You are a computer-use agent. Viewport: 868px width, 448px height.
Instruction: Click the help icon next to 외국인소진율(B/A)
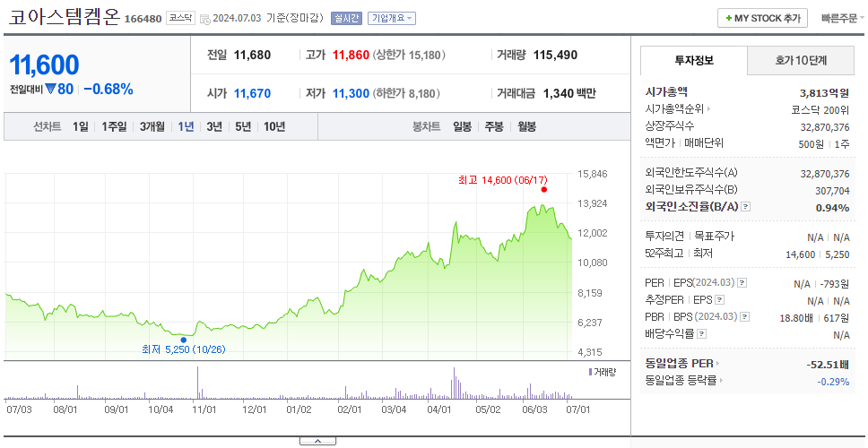click(x=746, y=206)
